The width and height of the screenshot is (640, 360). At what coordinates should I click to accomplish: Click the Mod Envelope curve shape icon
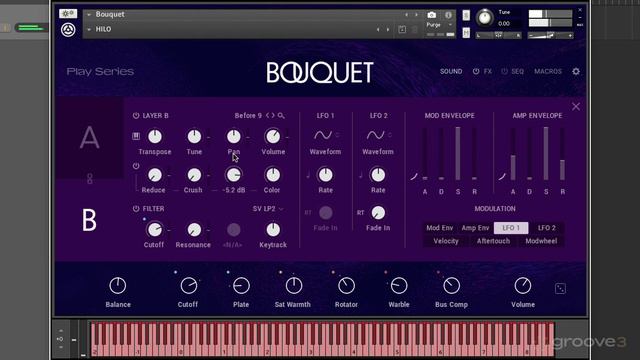click(x=414, y=177)
